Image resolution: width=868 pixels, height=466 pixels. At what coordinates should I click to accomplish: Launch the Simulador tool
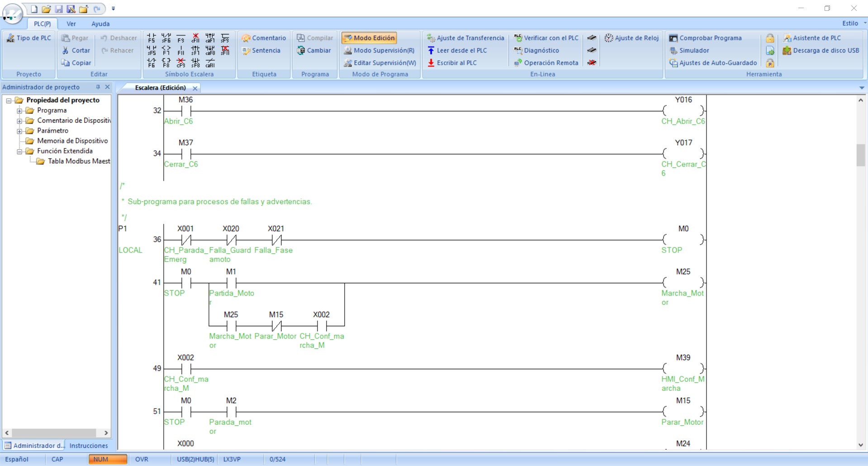689,51
